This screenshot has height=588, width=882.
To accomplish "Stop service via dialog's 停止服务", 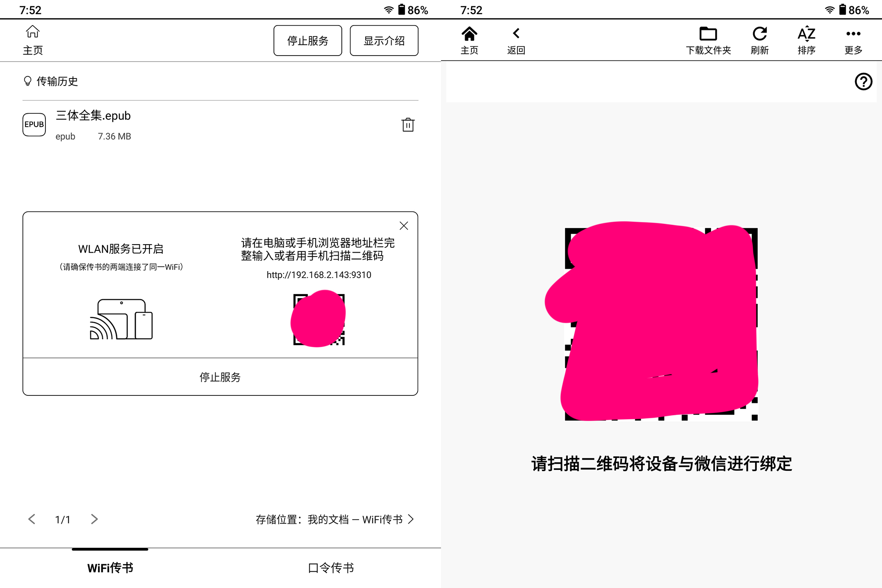I will click(220, 377).
